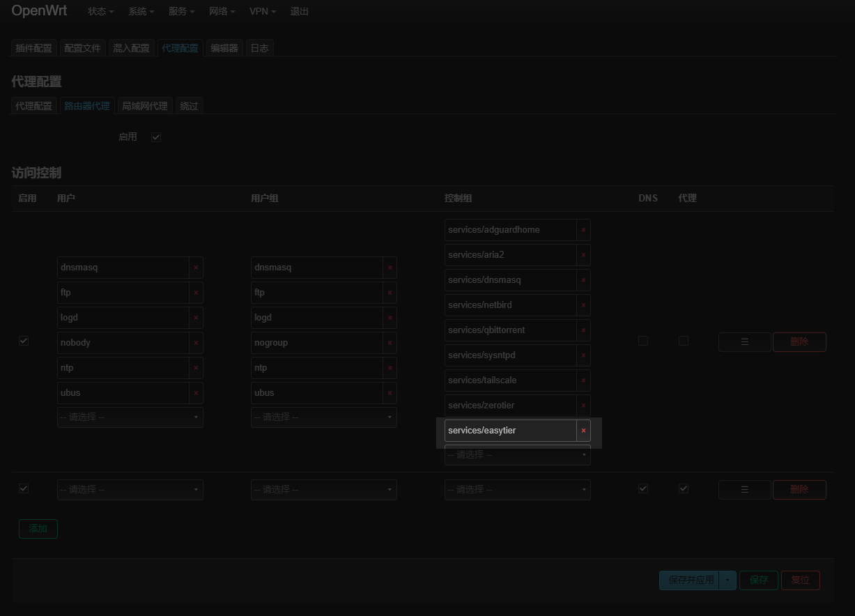Remove the services/sysntpd tag
The height and width of the screenshot is (616, 855).
pos(583,355)
